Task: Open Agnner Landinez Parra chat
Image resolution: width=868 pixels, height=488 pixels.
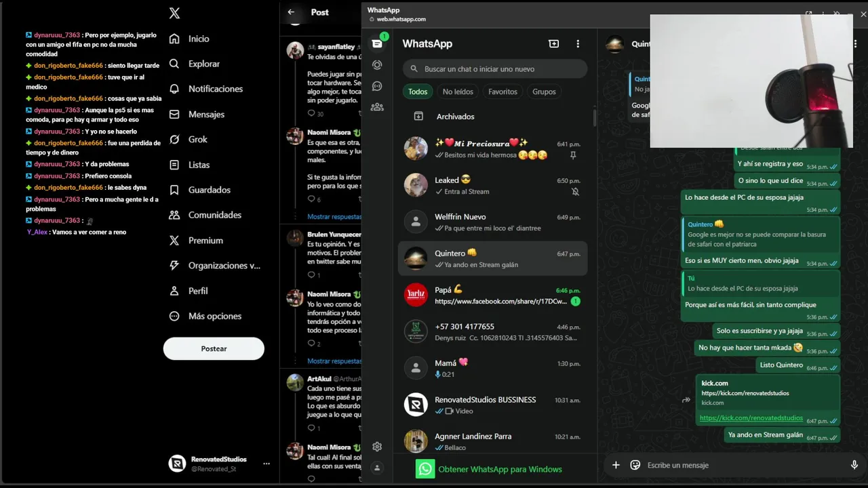Action: [x=493, y=441]
